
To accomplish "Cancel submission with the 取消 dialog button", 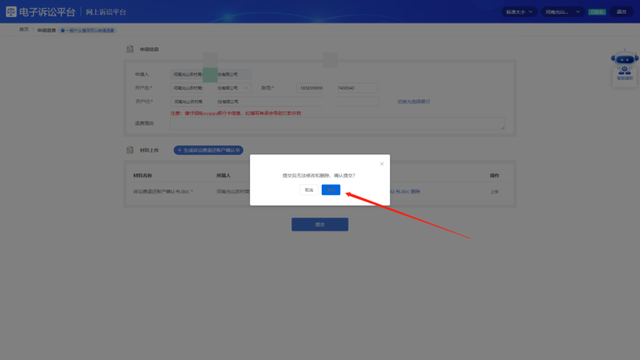I will point(309,190).
